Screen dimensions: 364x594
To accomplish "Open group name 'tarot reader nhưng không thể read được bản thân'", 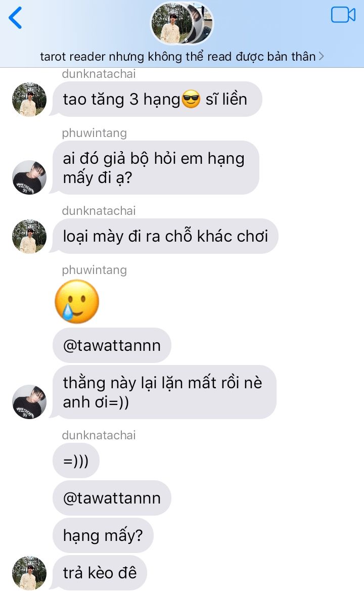I will coord(177,57).
